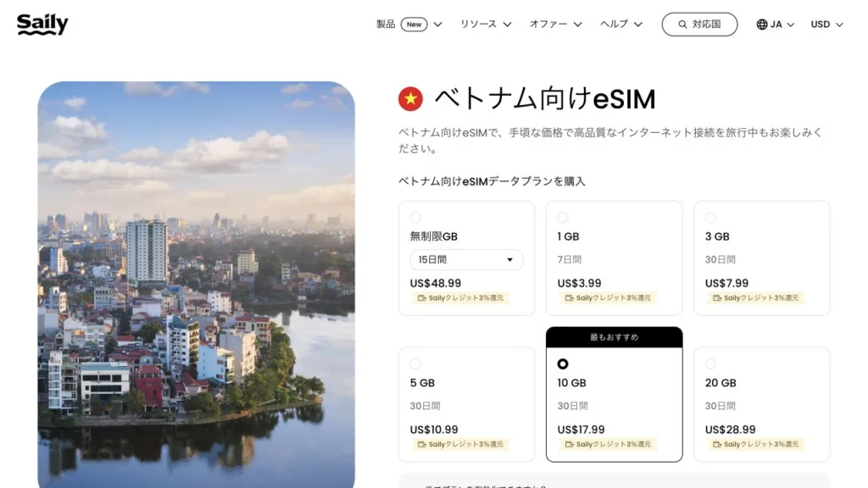Click the 20 GB plan title

(721, 383)
